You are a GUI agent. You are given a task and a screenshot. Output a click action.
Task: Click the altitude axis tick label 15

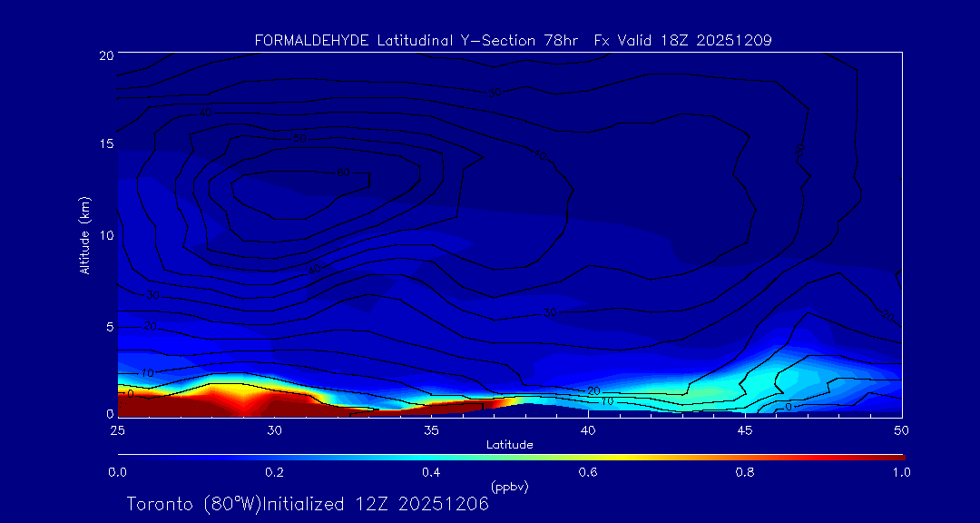[x=106, y=143]
